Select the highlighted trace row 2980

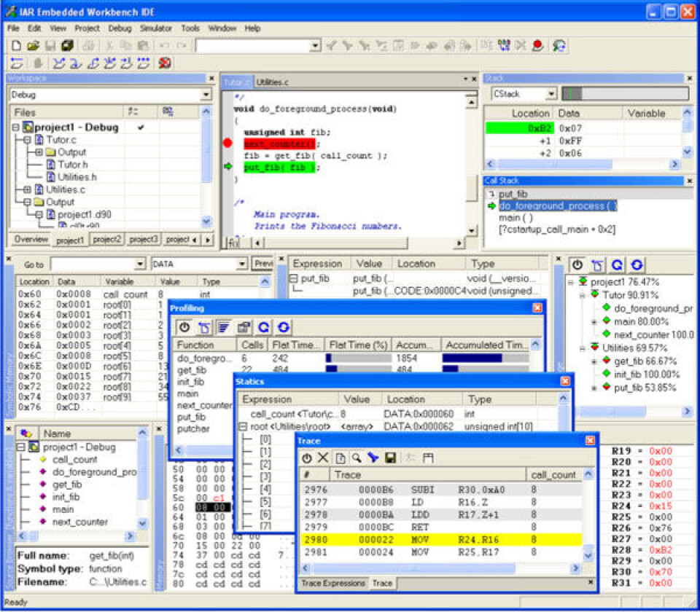(x=440, y=540)
